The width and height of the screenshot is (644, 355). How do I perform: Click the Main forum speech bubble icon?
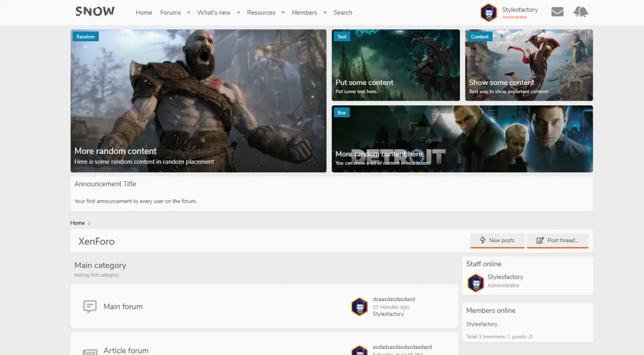tap(90, 306)
